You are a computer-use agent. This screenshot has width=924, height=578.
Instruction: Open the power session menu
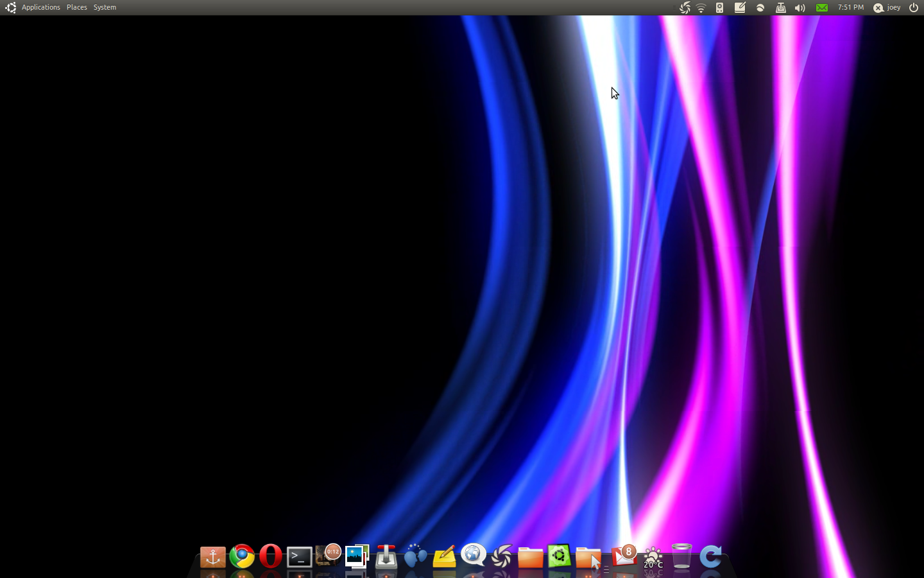click(914, 8)
